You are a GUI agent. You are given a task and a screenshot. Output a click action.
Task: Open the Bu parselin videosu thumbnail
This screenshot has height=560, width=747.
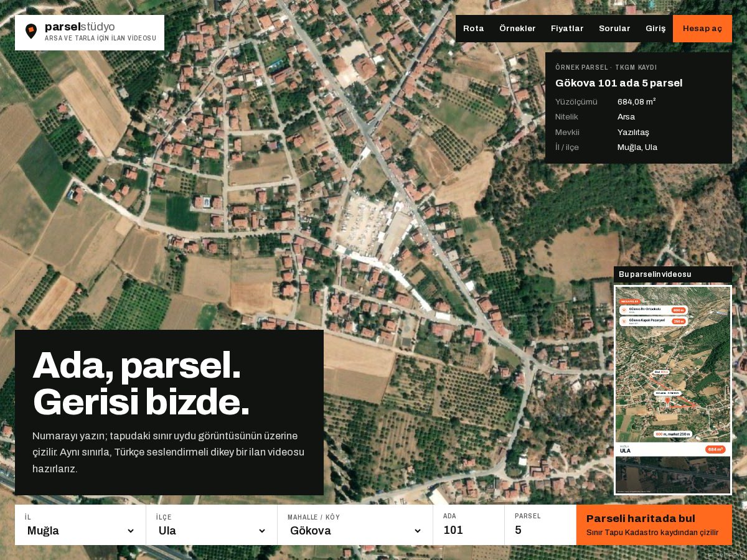[x=673, y=390]
